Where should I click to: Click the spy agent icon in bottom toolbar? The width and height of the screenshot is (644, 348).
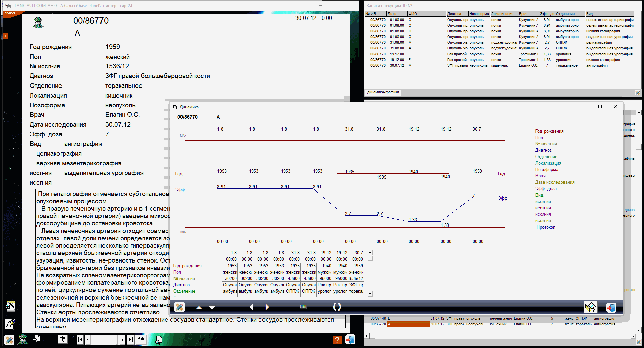[23, 339]
